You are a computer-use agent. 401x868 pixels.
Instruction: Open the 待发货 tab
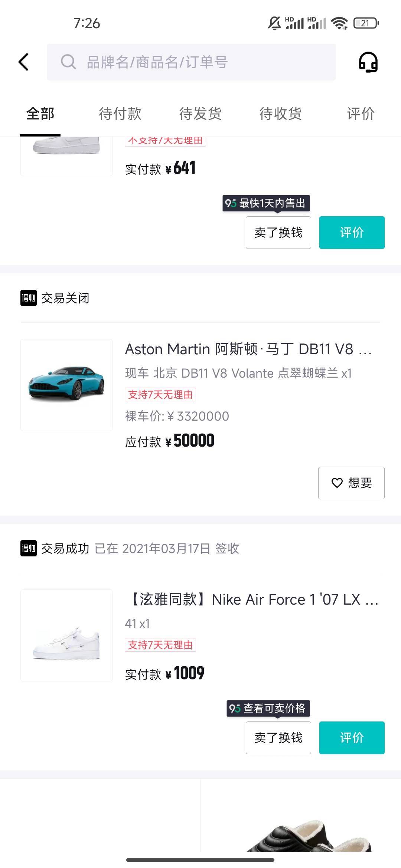[x=200, y=114]
